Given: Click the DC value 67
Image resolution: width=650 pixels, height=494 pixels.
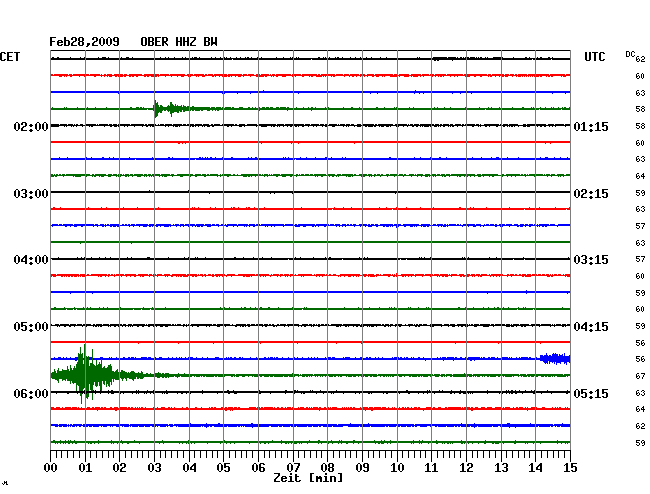Looking at the screenshot, I should (640, 376).
